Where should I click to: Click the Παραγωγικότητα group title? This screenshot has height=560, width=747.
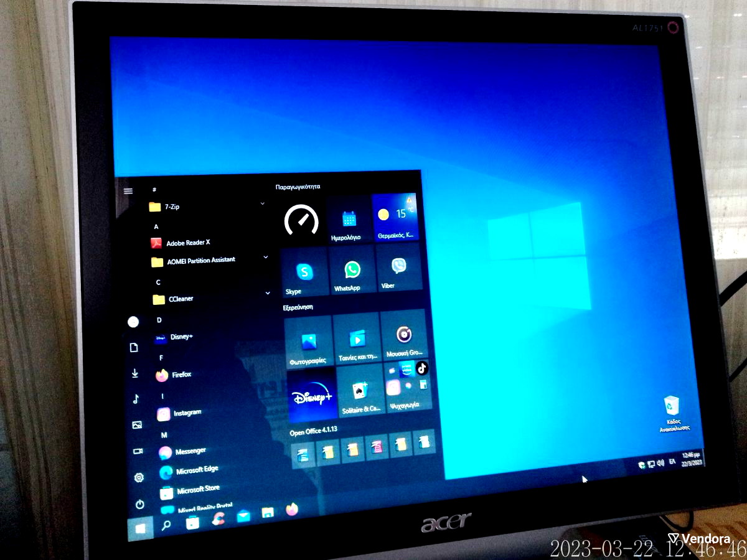[x=298, y=187]
